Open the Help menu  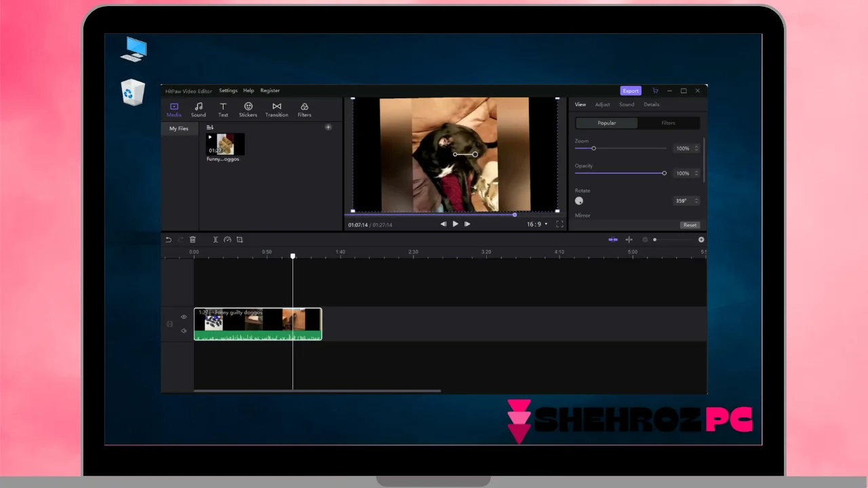pyautogui.click(x=249, y=90)
